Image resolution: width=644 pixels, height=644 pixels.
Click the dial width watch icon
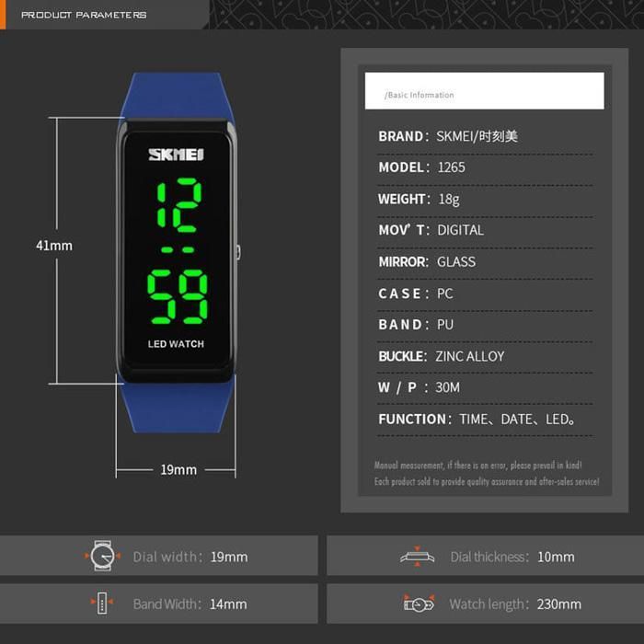[x=103, y=556]
